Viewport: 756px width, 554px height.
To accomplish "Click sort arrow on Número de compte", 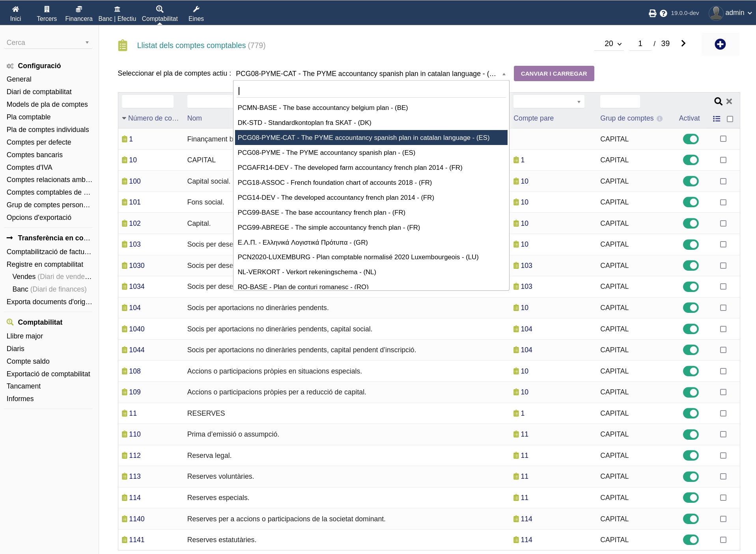I will point(124,118).
